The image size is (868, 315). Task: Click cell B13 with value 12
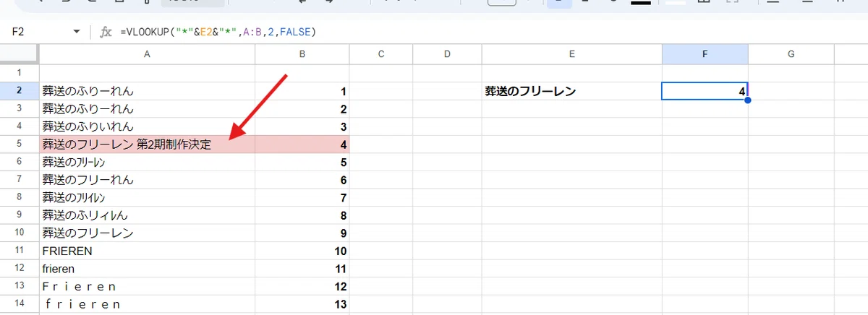click(x=302, y=286)
